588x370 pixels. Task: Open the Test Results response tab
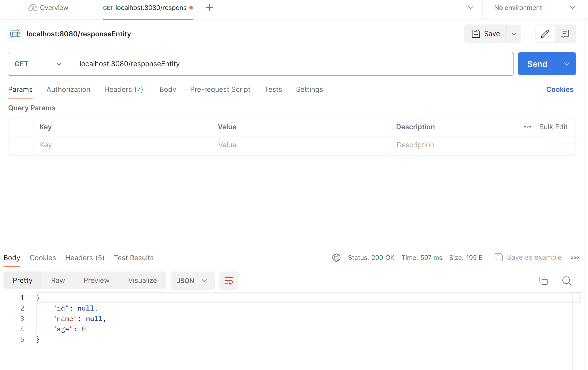pos(134,258)
